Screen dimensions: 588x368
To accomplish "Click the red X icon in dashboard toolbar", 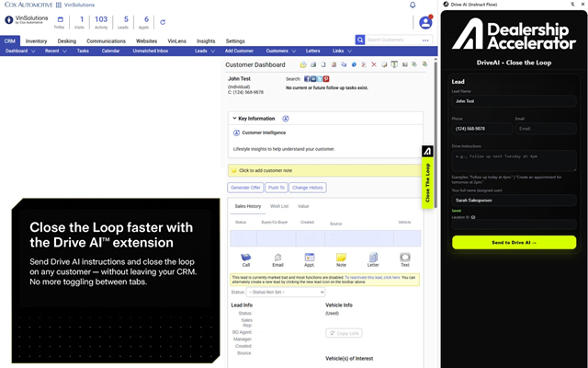I will [374, 64].
